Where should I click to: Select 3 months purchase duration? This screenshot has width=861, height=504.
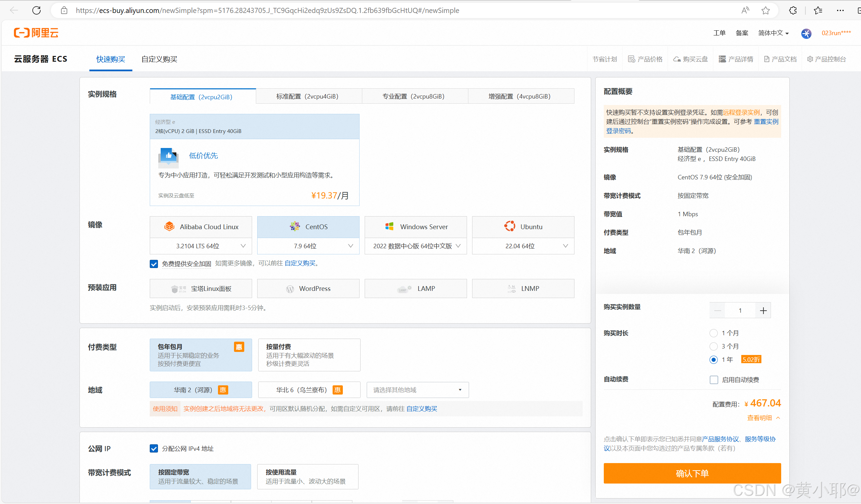coord(713,346)
